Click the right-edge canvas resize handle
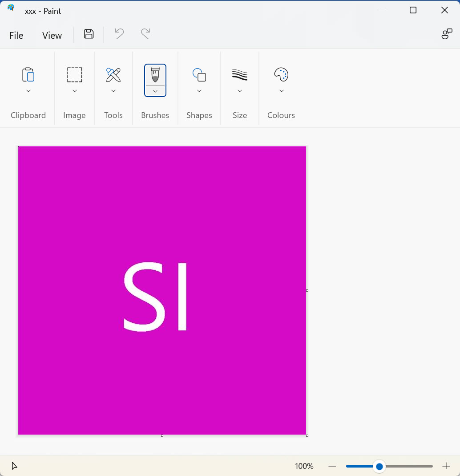The width and height of the screenshot is (460, 476). pos(307,290)
